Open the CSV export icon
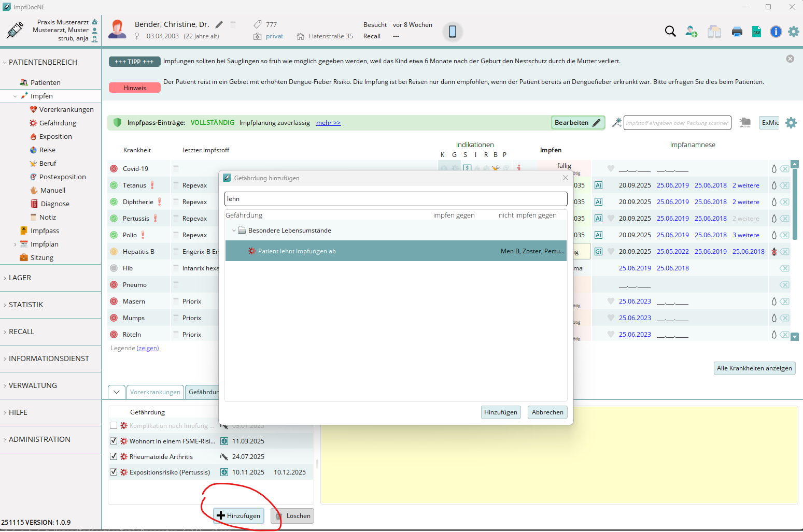This screenshot has height=532, width=803. click(x=756, y=32)
